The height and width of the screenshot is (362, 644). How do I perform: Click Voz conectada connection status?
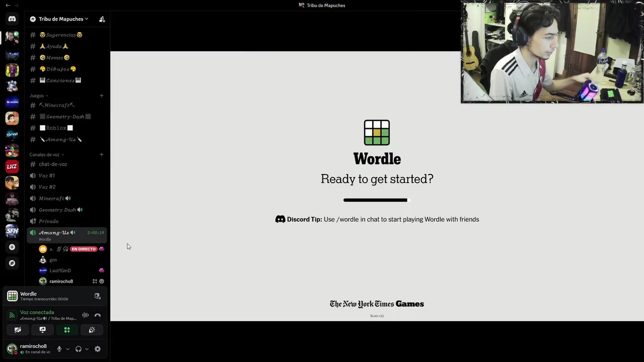pyautogui.click(x=37, y=312)
